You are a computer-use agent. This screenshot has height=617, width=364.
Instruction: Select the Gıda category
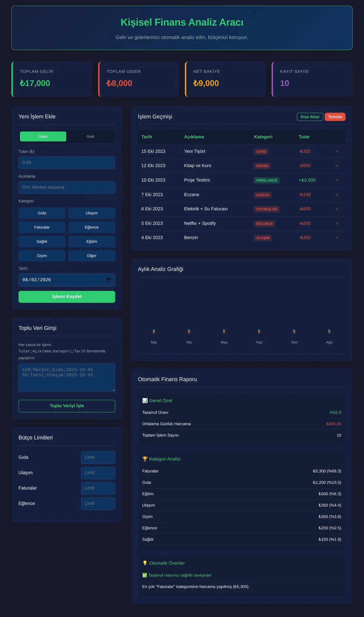point(42,213)
